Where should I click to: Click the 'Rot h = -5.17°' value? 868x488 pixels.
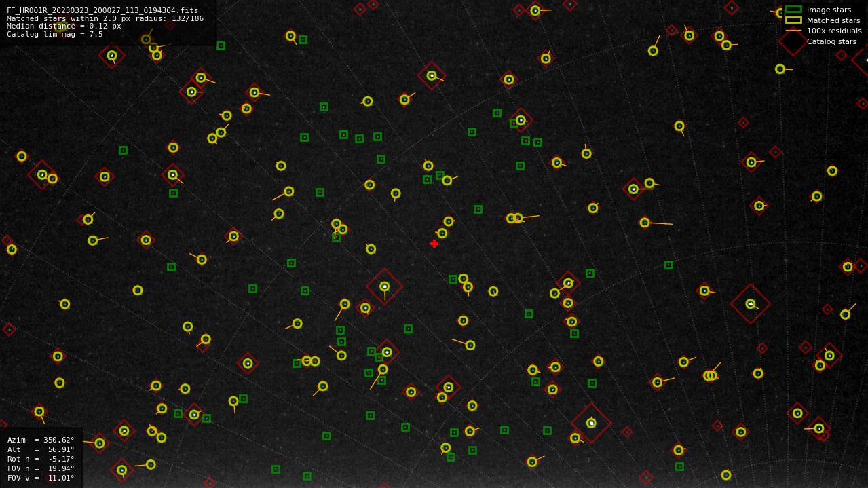tap(41, 459)
